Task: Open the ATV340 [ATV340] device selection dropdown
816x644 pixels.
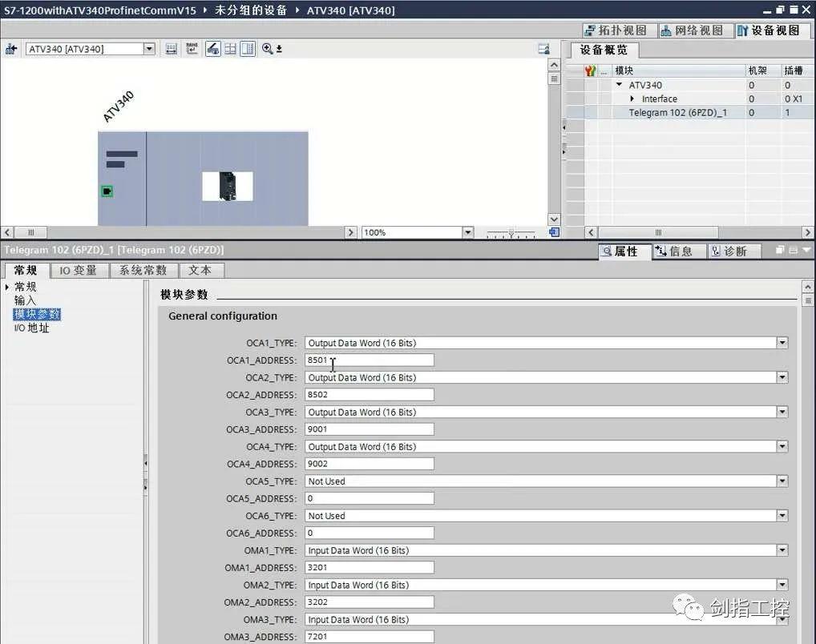Action: pos(149,49)
